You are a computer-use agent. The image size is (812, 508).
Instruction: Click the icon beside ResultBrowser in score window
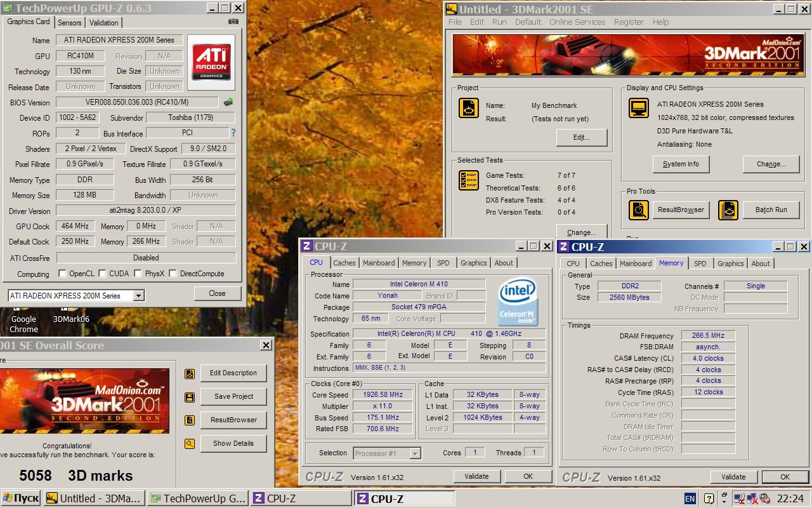[190, 420]
